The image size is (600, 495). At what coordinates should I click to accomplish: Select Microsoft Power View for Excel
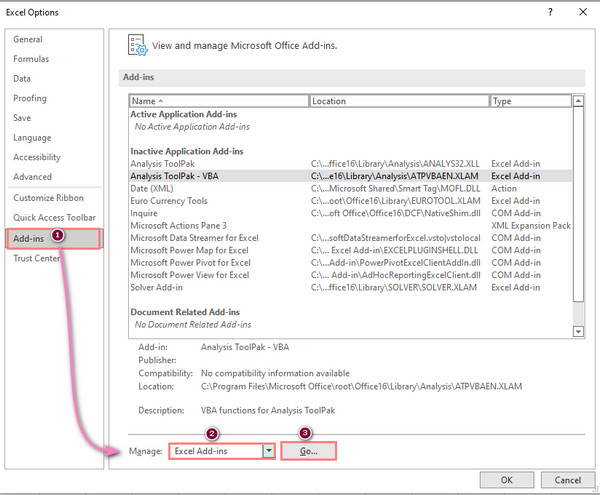tap(351, 275)
